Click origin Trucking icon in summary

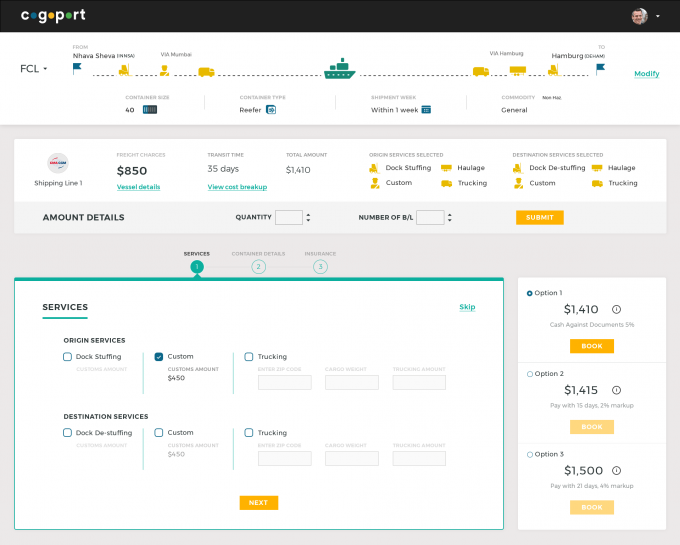click(447, 183)
